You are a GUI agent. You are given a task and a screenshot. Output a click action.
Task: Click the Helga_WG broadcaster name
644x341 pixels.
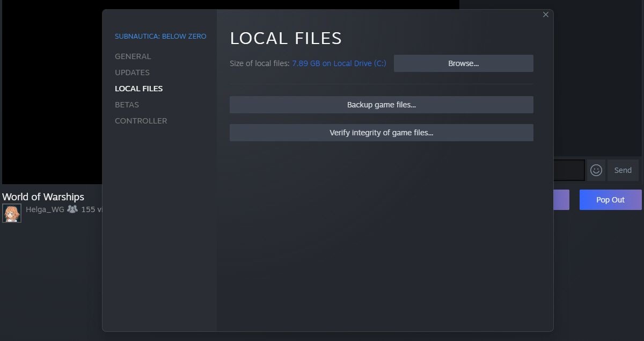tap(45, 209)
